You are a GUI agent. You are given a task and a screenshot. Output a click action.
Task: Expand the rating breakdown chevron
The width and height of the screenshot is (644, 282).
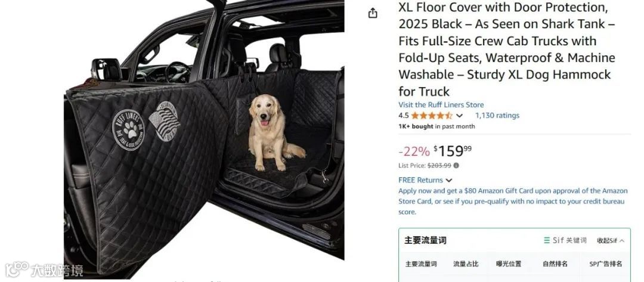(459, 116)
